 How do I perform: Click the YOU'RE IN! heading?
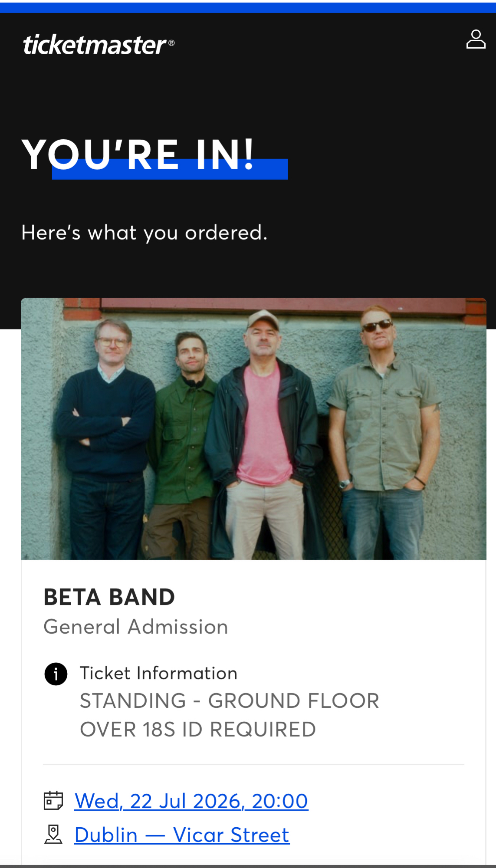coord(138,154)
